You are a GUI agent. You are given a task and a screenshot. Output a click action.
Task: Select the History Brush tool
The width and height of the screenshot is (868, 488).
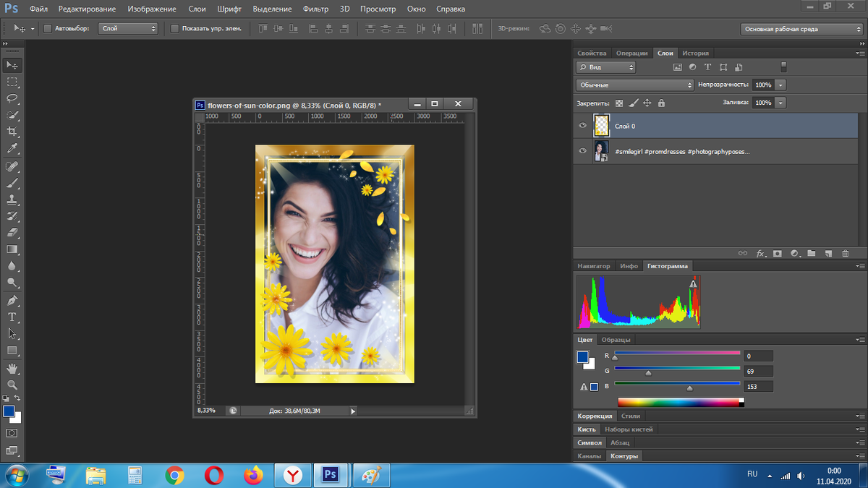[12, 216]
